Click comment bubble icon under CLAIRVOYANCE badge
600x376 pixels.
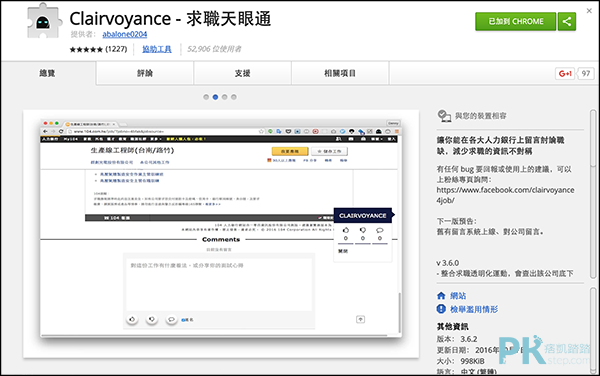coord(380,230)
